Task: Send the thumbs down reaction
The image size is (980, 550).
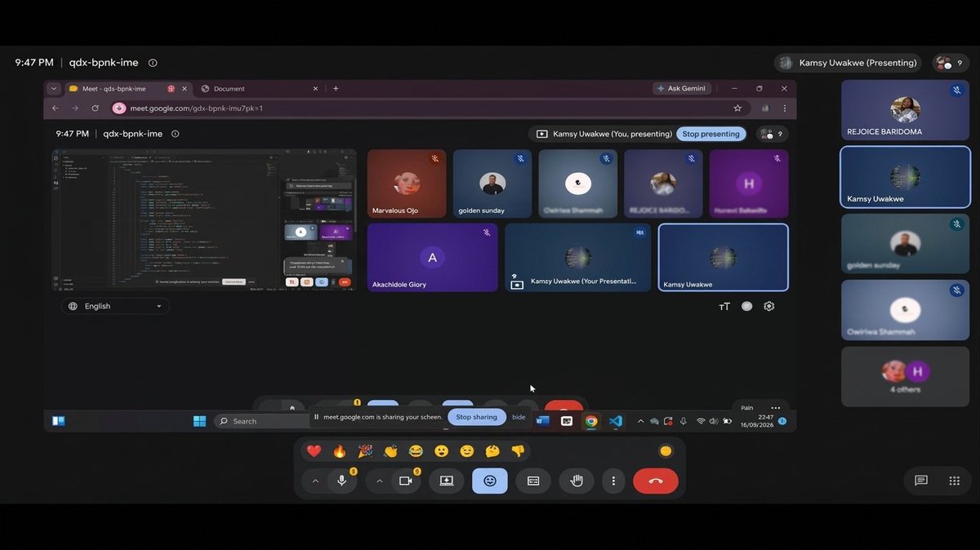Action: click(517, 451)
